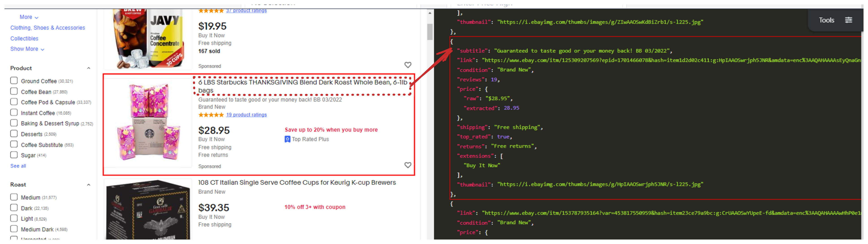The image size is (868, 244).
Task: Open the Collectibles category
Action: tap(24, 38)
